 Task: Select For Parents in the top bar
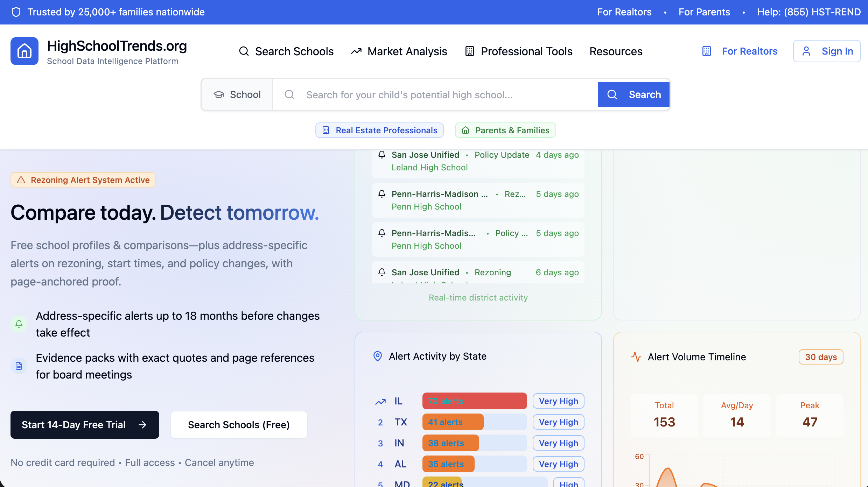pos(704,12)
